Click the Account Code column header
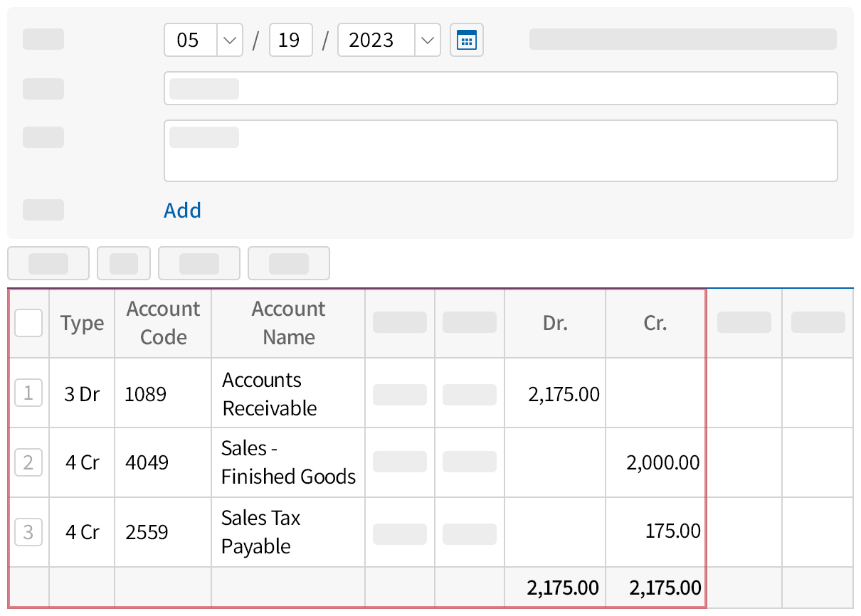The image size is (861, 616). tap(163, 323)
